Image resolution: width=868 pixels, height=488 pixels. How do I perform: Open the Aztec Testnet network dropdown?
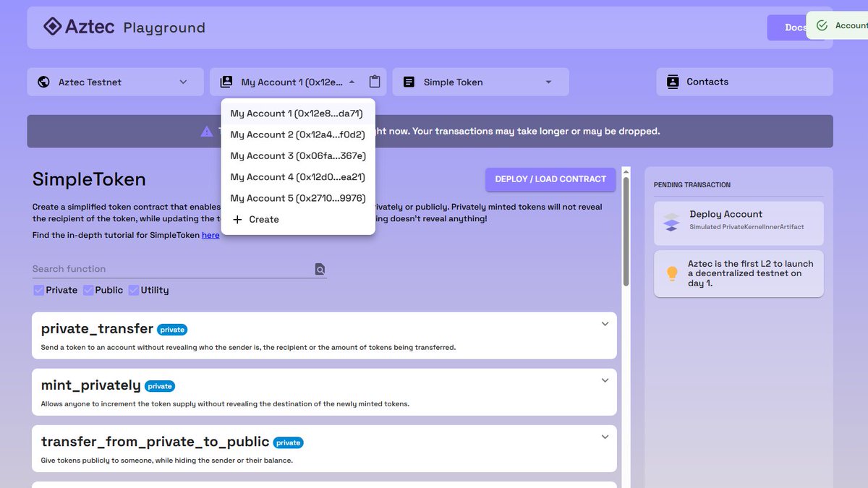[116, 82]
